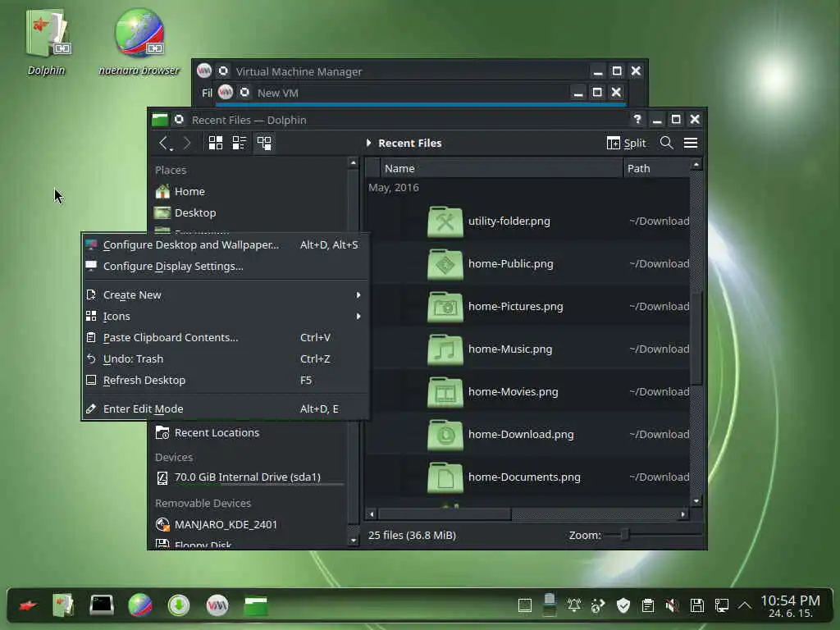Switch to green folder window in taskbar
The image size is (840, 630).
256,606
